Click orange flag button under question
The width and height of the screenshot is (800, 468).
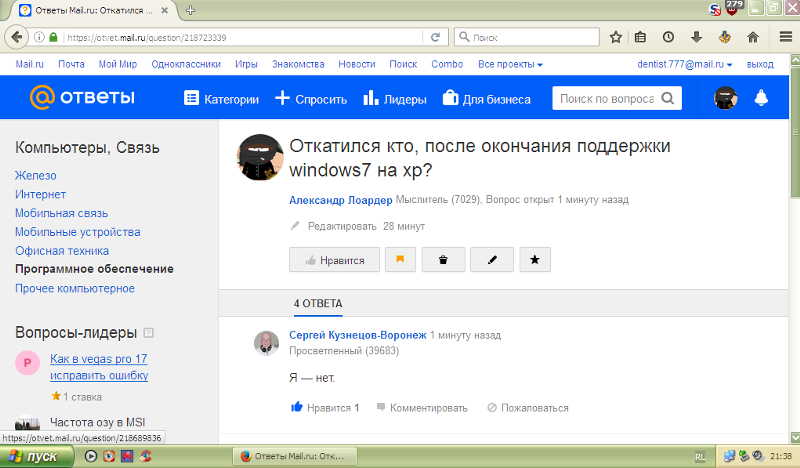400,260
